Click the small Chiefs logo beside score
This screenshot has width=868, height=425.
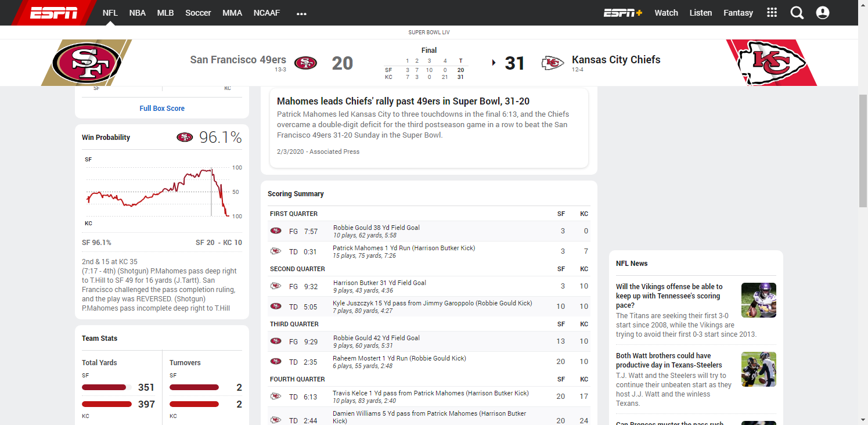click(552, 63)
